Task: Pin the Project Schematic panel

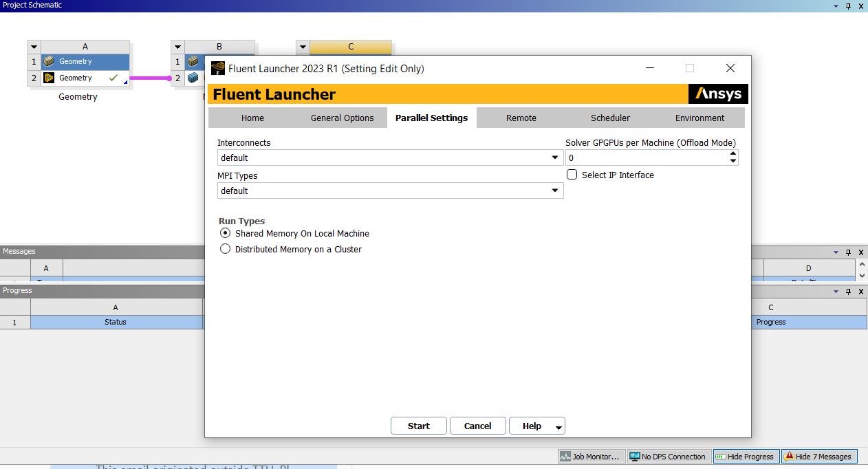Action: tap(848, 6)
